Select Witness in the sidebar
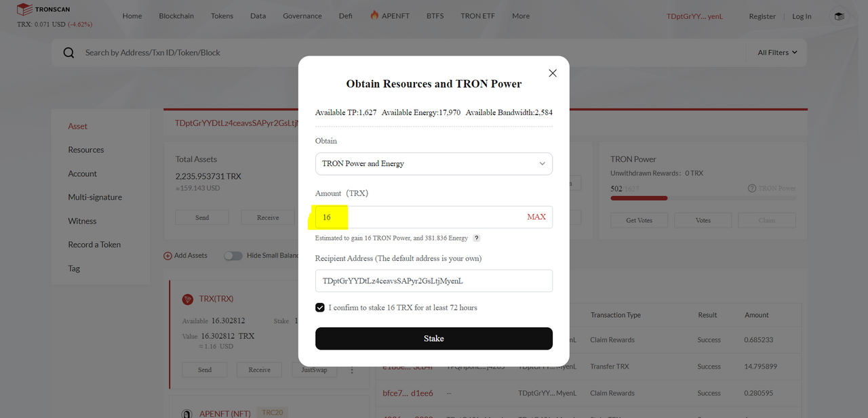The width and height of the screenshot is (868, 418). [x=82, y=221]
